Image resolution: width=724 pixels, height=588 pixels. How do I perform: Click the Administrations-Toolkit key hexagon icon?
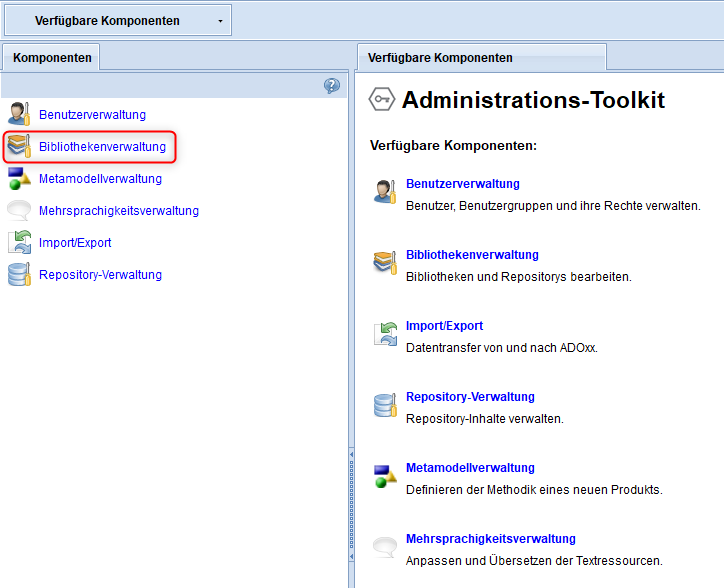(381, 99)
